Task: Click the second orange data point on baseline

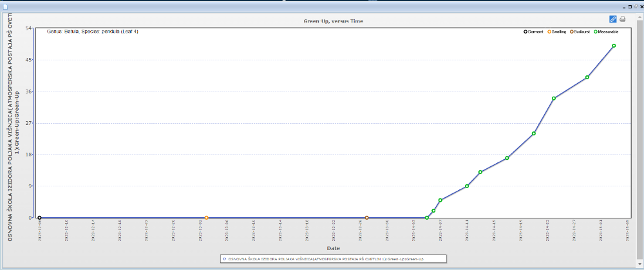Action: point(366,218)
